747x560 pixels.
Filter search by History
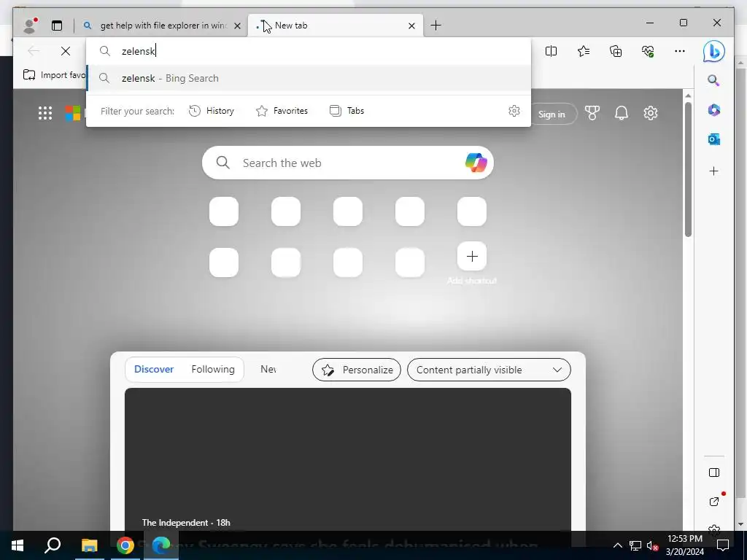(212, 111)
